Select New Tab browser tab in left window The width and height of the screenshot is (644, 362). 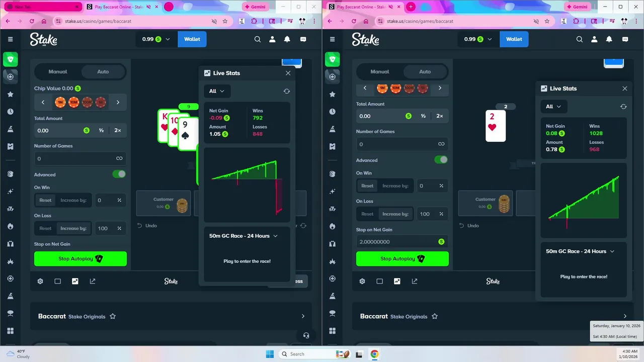tap(42, 7)
